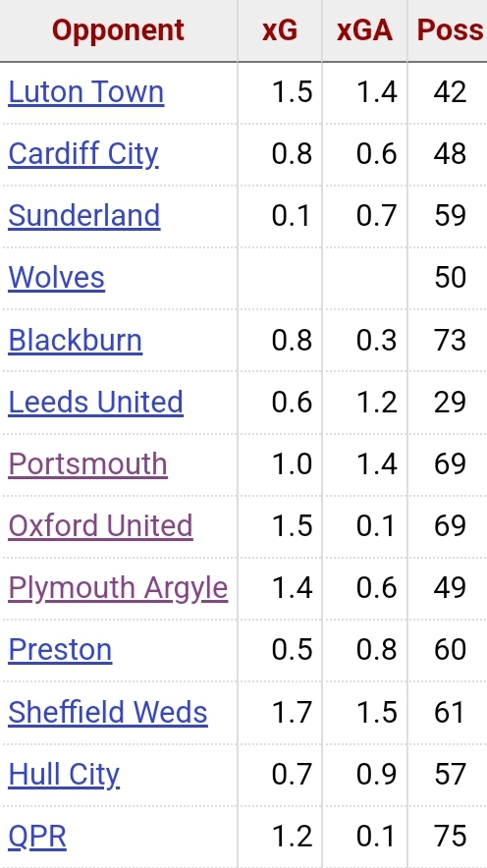487x868 pixels.
Task: Open the Sheffield Weds link
Action: 107,712
